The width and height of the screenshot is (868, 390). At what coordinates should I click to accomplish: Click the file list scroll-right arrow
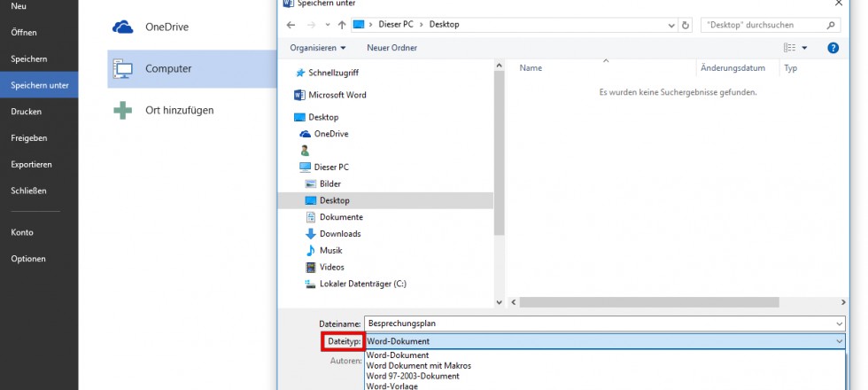tap(843, 302)
